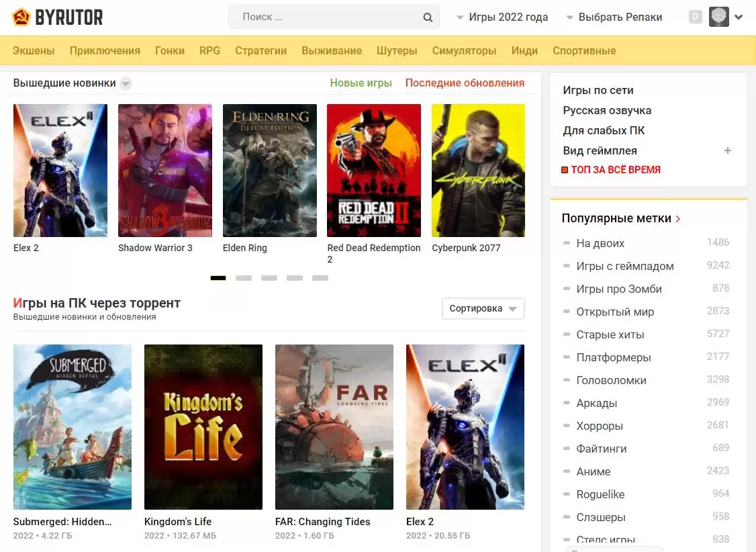Screen dimensions: 756x552
Task: Select the third carousel page indicator
Action: tap(269, 278)
